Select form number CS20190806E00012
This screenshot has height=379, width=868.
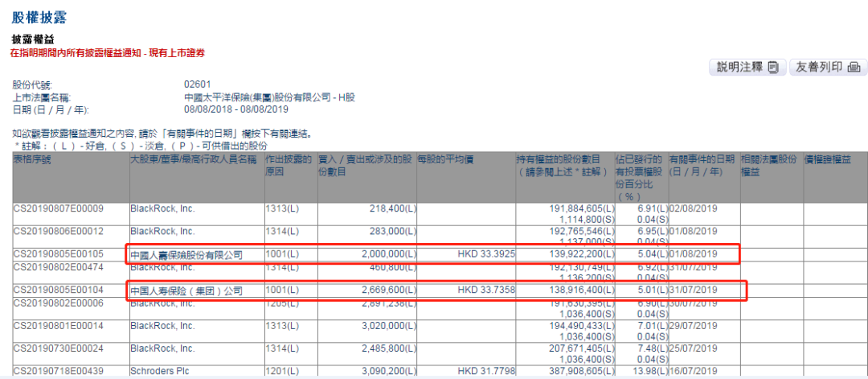pyautogui.click(x=58, y=231)
